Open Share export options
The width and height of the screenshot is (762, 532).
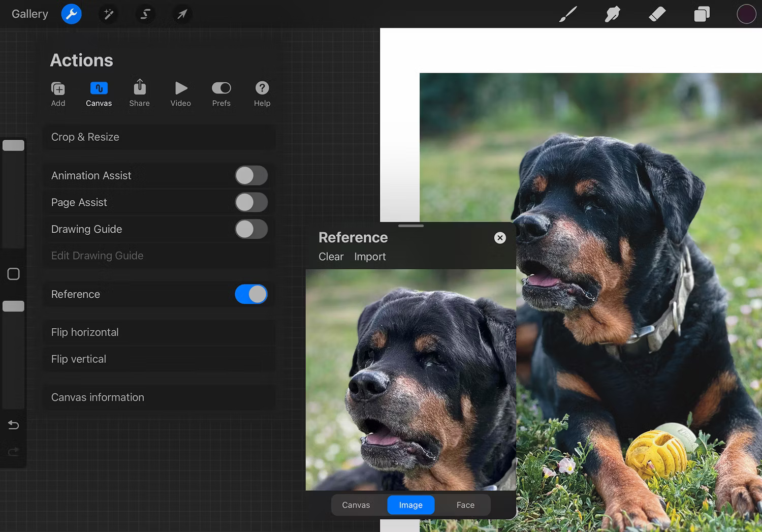(139, 94)
